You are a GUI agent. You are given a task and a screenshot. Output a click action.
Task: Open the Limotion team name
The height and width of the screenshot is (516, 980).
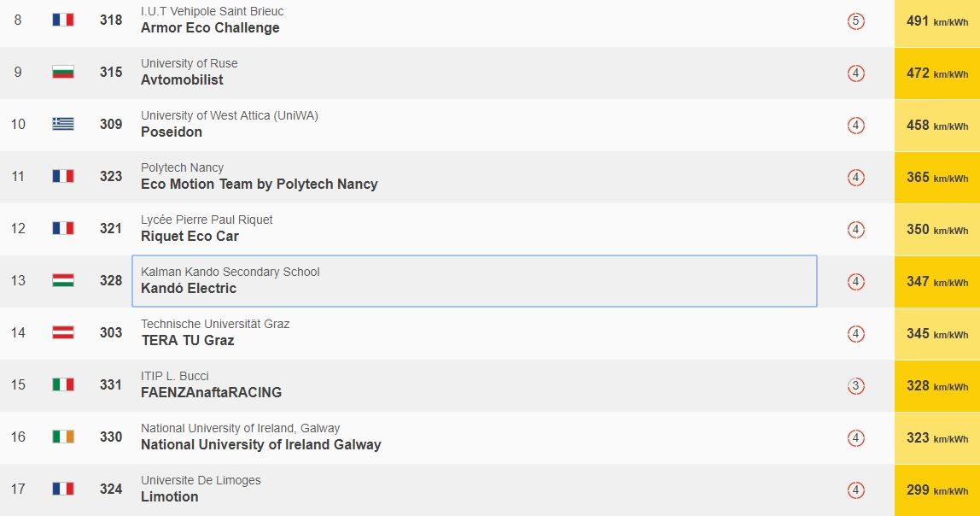[x=169, y=496]
